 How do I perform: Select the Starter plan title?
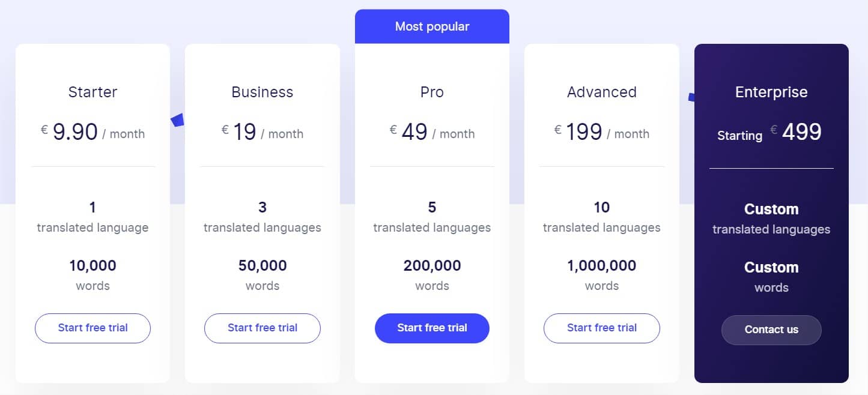93,92
